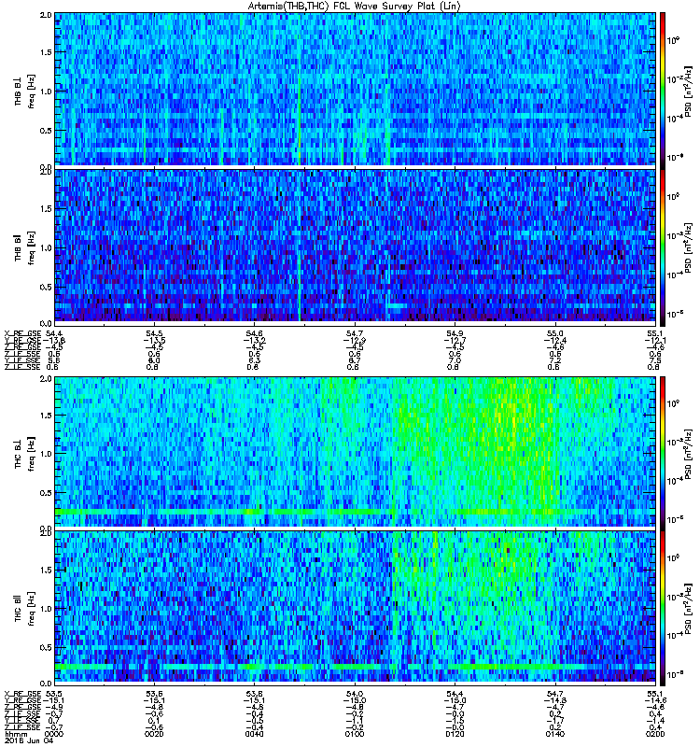Screen dimensions: 700x747
Task: Click the THB X_RE_GSE value '54.4'
Action: [x=54, y=333]
